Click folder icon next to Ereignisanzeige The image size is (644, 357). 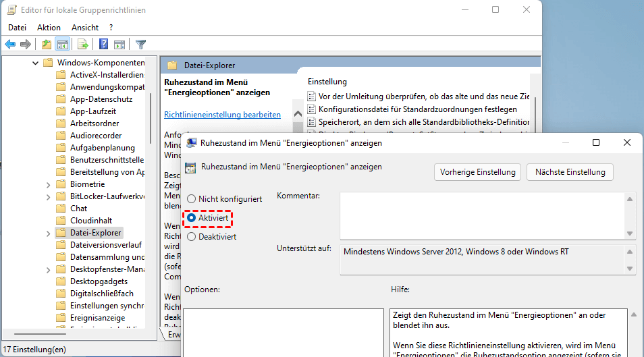tap(61, 318)
